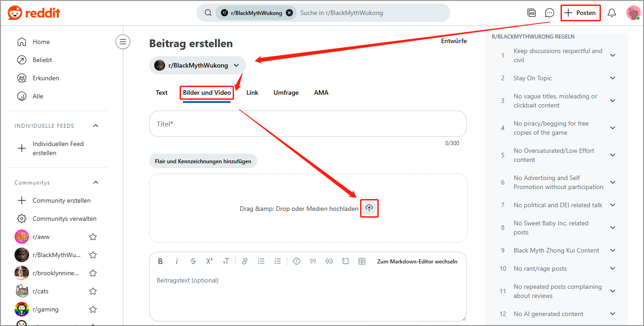644x326 pixels.
Task: Insert a numbered list
Action: (x=278, y=261)
